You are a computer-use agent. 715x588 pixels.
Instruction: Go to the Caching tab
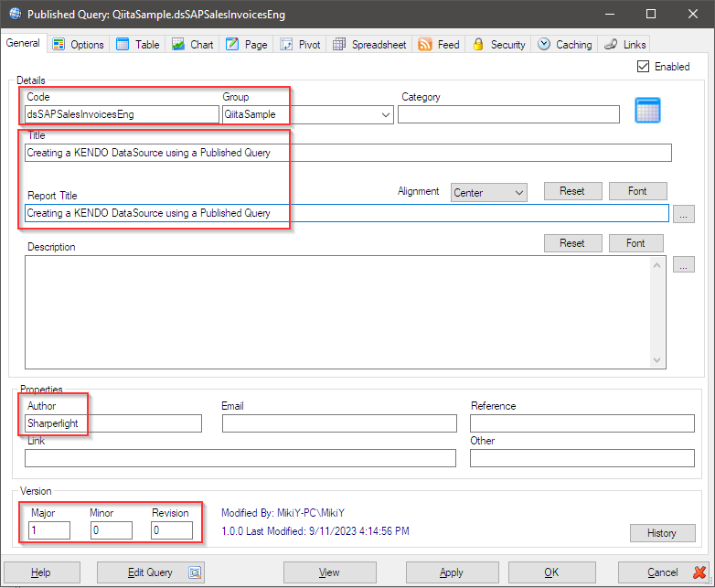point(564,44)
